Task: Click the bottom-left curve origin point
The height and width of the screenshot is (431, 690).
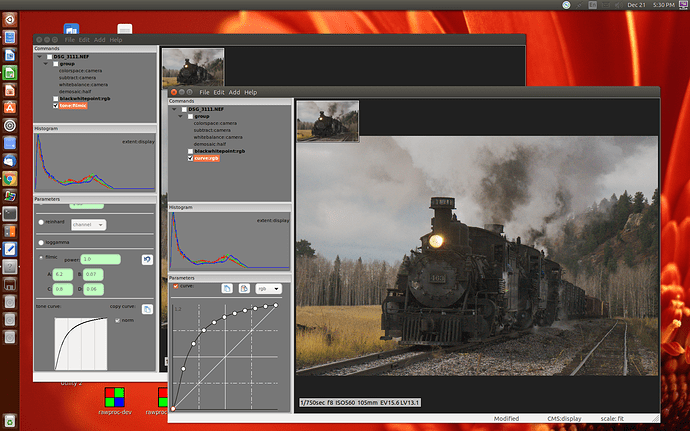Action: click(x=173, y=409)
